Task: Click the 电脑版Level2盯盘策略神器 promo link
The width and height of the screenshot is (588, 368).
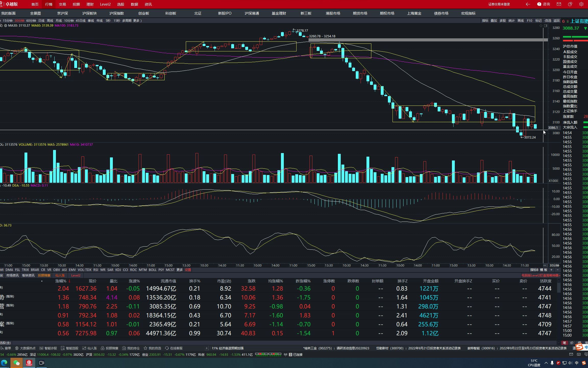Action: 541,275
